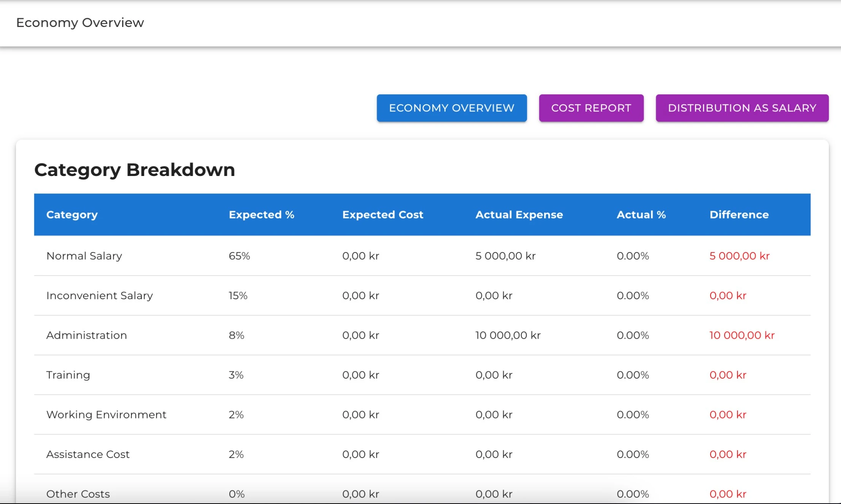This screenshot has width=841, height=504.
Task: Select the Training row label
Action: point(68,375)
